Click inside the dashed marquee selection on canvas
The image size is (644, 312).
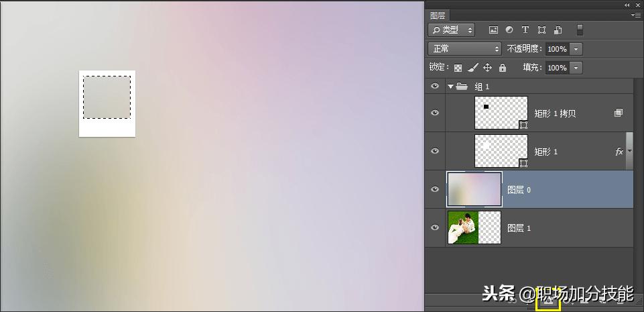107,97
